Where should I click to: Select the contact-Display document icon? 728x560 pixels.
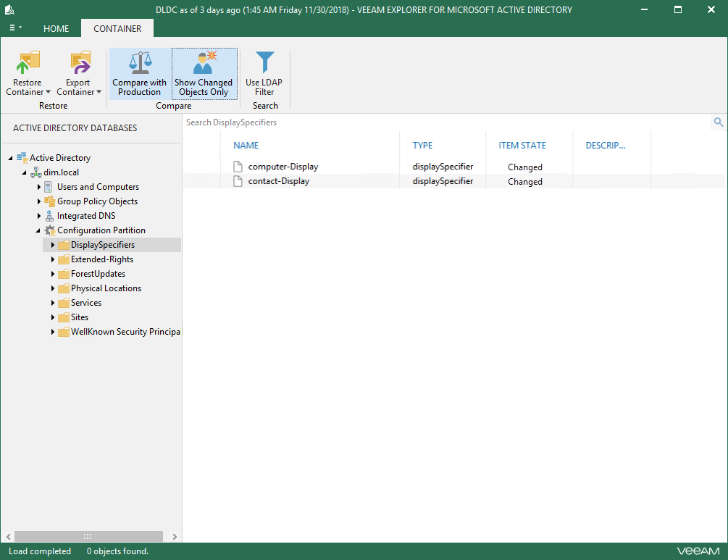(x=238, y=181)
